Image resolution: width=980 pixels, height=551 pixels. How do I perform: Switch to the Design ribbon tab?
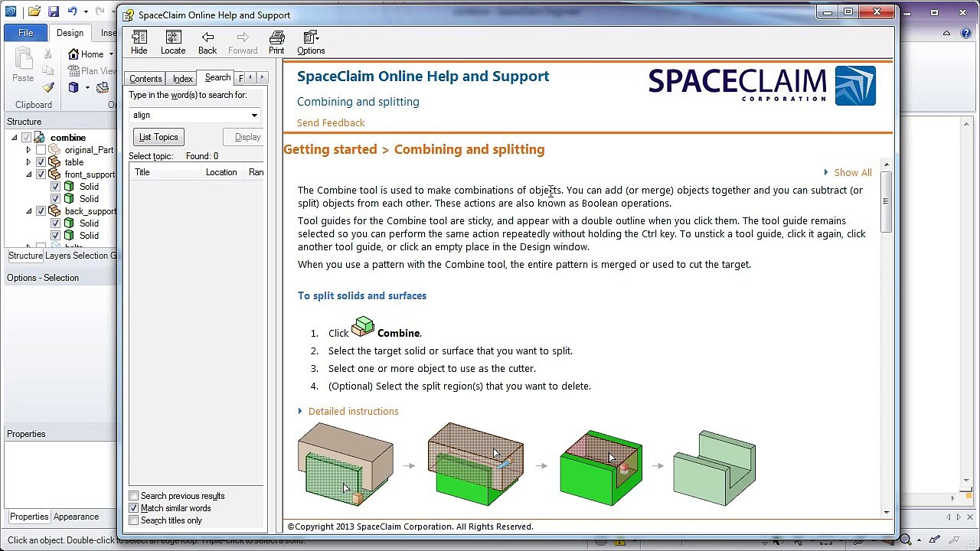pos(70,33)
